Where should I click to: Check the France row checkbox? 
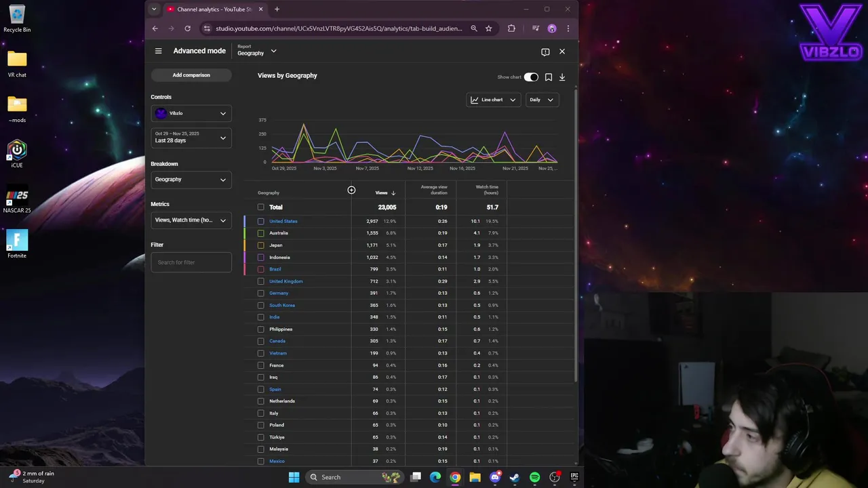click(x=261, y=365)
